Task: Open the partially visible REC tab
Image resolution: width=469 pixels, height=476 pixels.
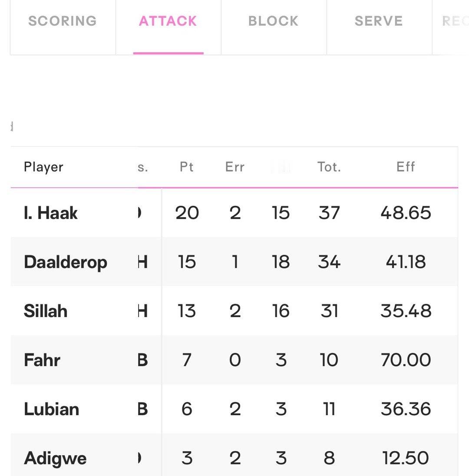Action: click(x=454, y=21)
